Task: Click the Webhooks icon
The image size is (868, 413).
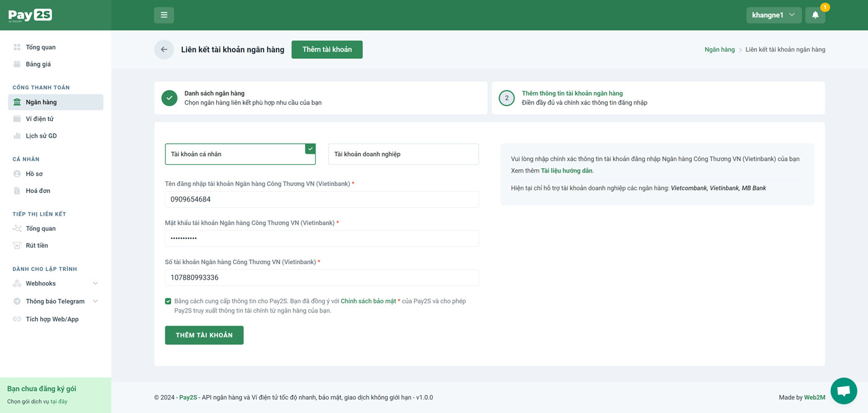Action: click(17, 283)
